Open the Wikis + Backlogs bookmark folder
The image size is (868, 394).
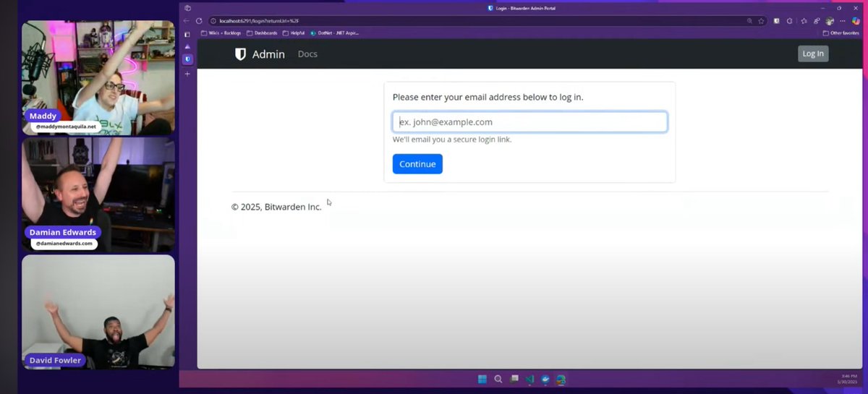222,33
